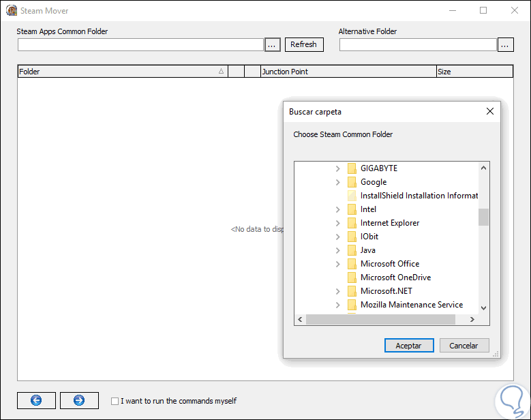Screen dimensions: 531x420
Task: Close the Steam Mover window
Action: (x=515, y=10)
